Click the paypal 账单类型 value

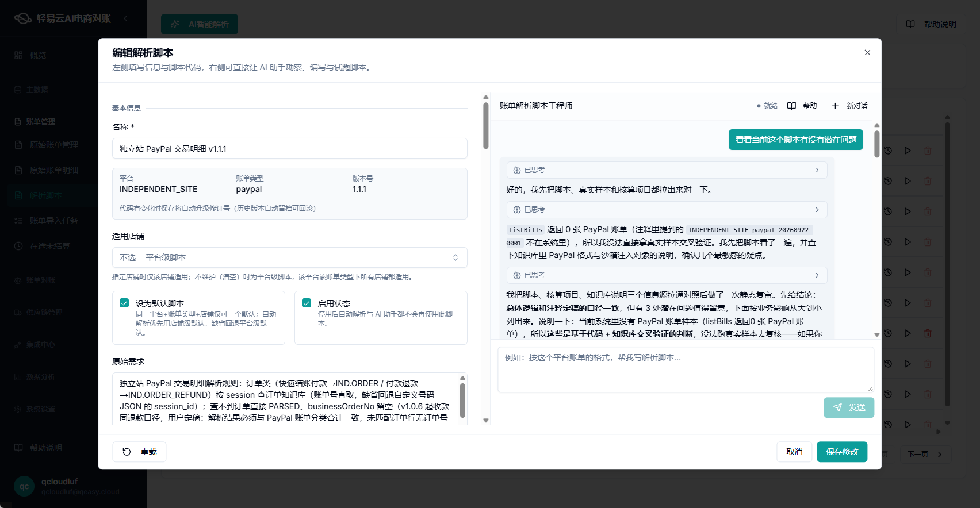coord(248,189)
